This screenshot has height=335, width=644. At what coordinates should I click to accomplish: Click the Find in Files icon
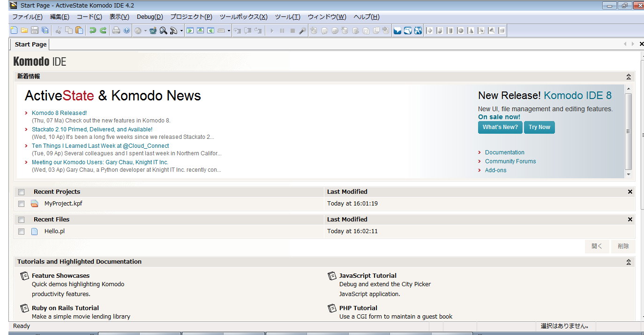pos(173,30)
